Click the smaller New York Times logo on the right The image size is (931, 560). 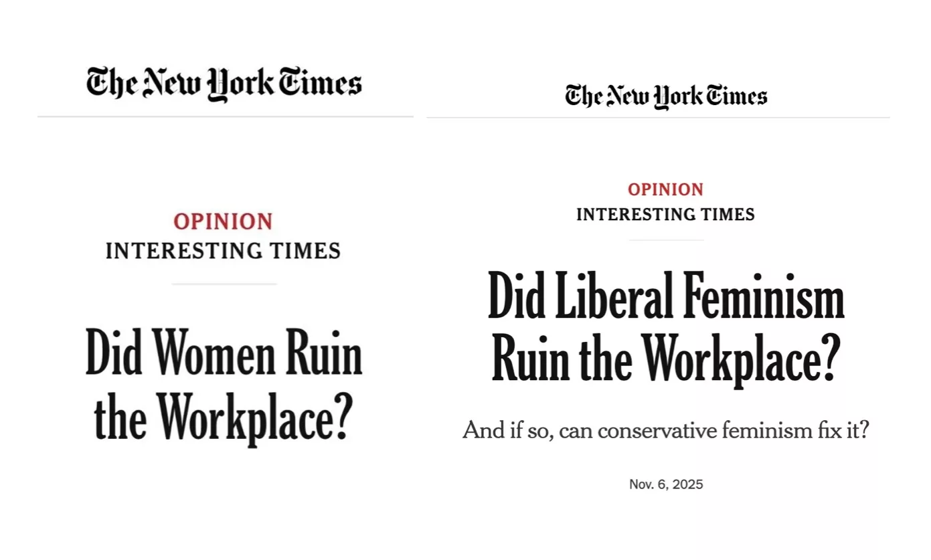[x=666, y=96]
